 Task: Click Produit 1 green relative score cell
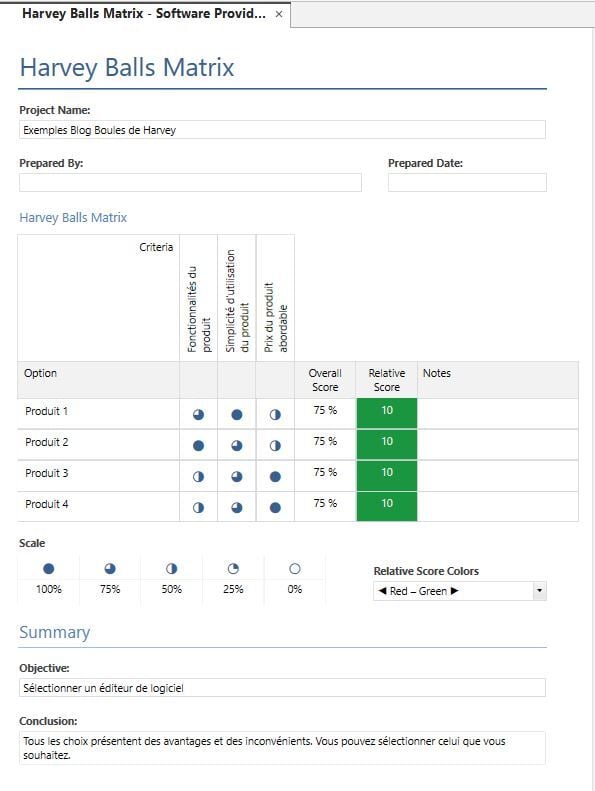click(x=387, y=414)
